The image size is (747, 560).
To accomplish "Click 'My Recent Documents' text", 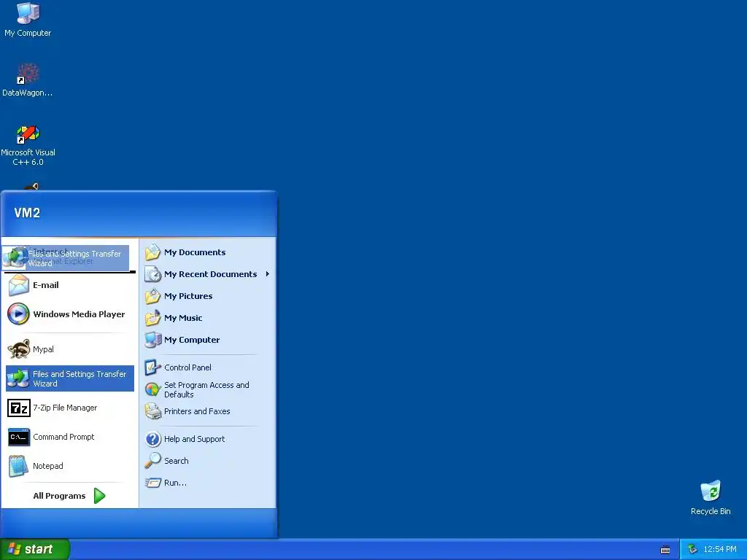I will 210,274.
